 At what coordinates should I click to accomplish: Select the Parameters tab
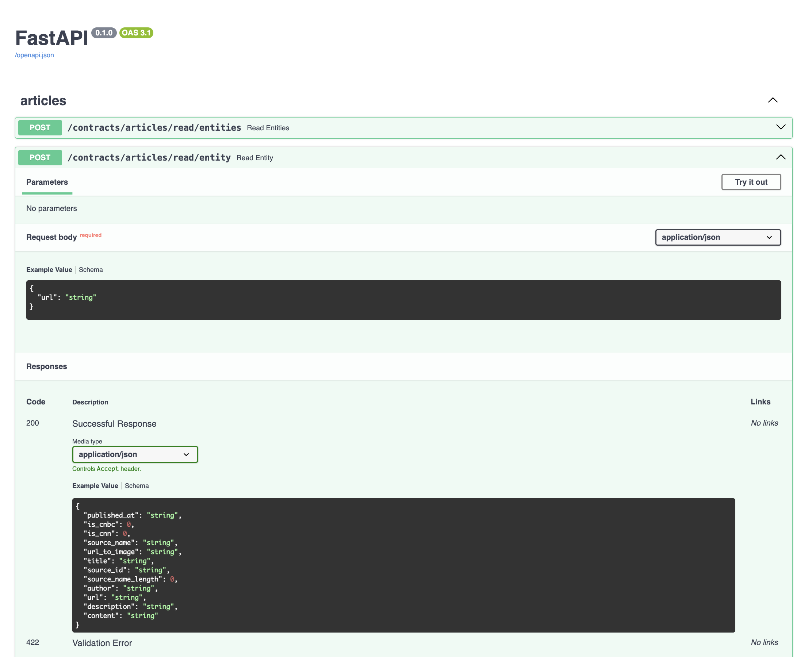(x=47, y=182)
